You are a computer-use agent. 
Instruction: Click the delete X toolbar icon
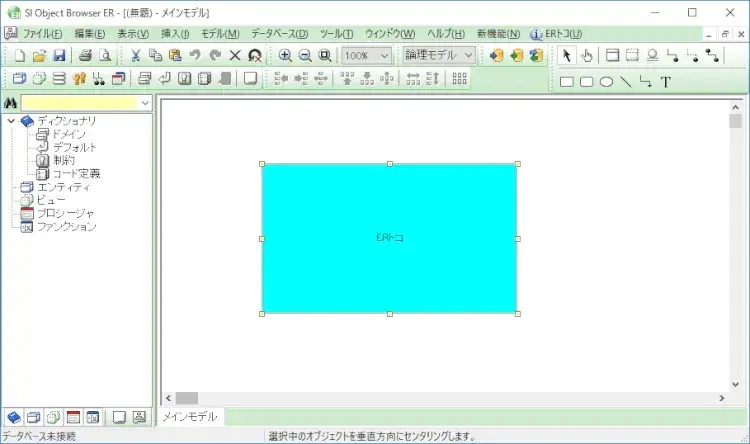(235, 56)
